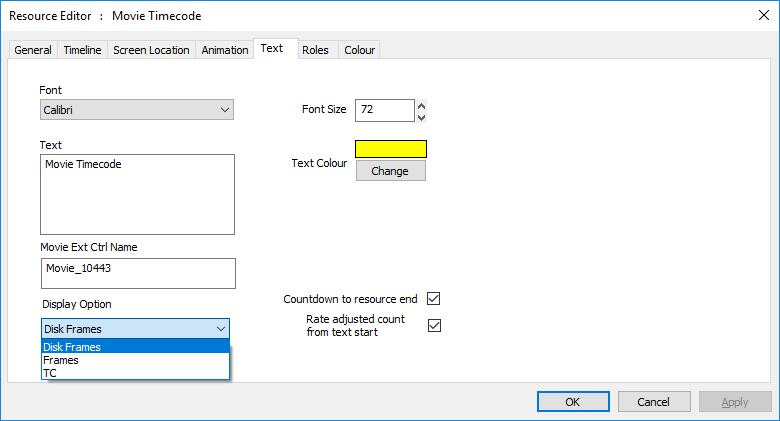Click the Change colour button
This screenshot has height=421, width=780.
tap(390, 171)
